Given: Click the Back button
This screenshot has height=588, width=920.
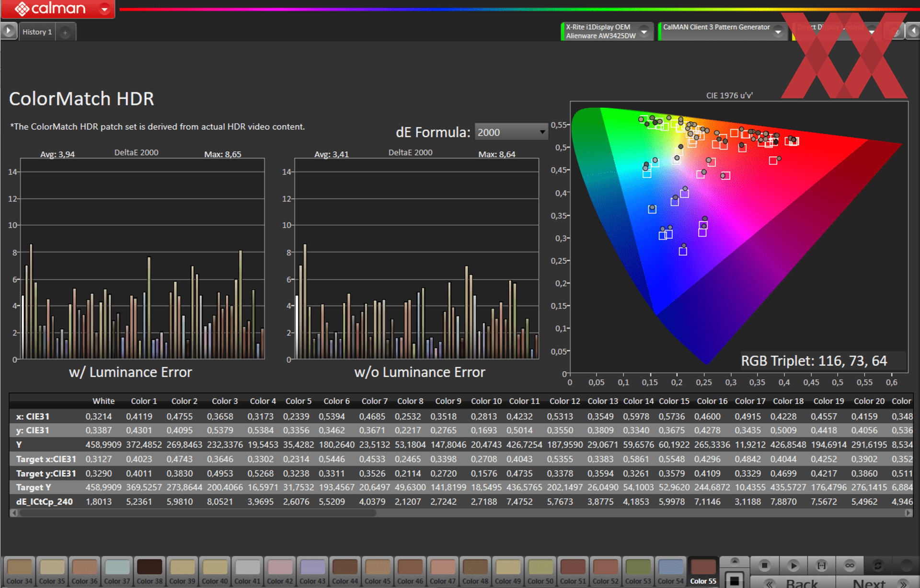Looking at the screenshot, I should point(793,583).
